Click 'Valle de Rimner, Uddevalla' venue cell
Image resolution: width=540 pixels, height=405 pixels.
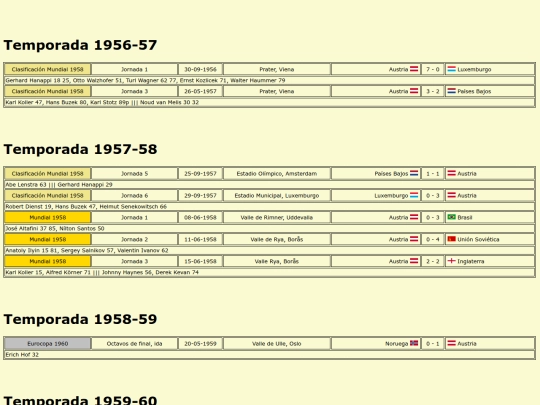(x=277, y=217)
